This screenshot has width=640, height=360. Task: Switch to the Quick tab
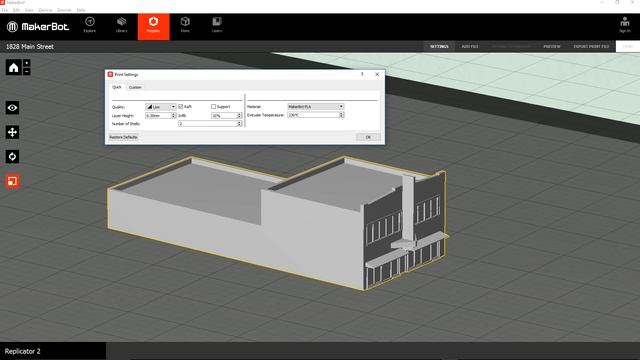117,87
